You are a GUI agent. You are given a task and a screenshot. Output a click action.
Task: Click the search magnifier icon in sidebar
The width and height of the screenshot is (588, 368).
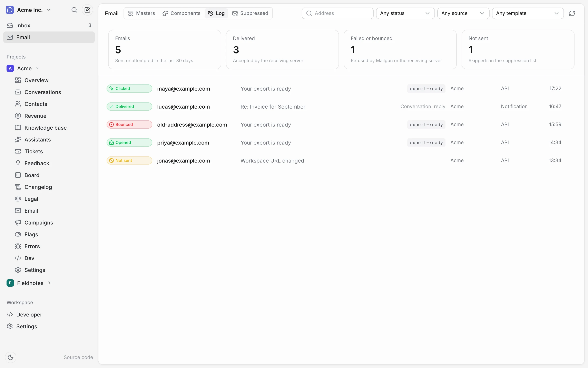pyautogui.click(x=74, y=10)
